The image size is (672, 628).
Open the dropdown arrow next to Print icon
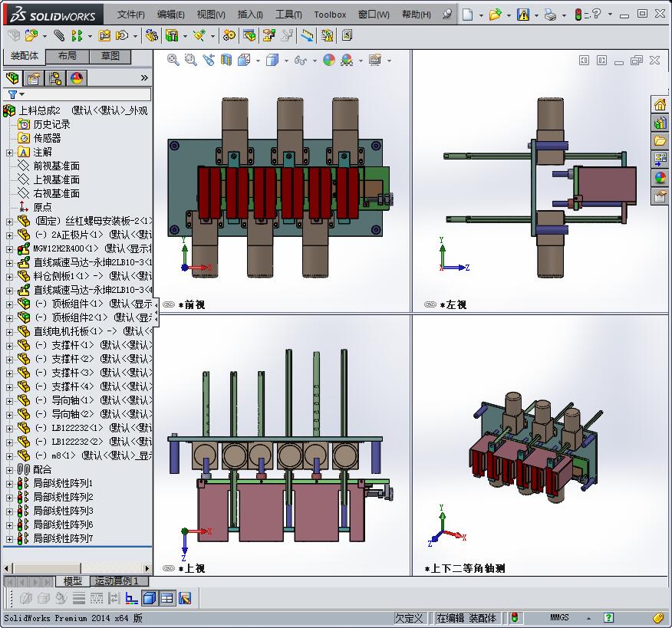(x=564, y=15)
